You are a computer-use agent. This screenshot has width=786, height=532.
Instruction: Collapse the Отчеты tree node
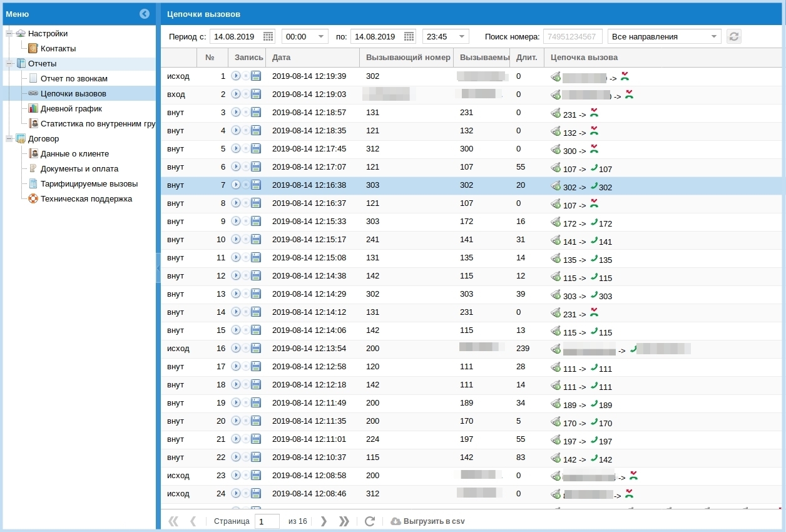(x=9, y=63)
